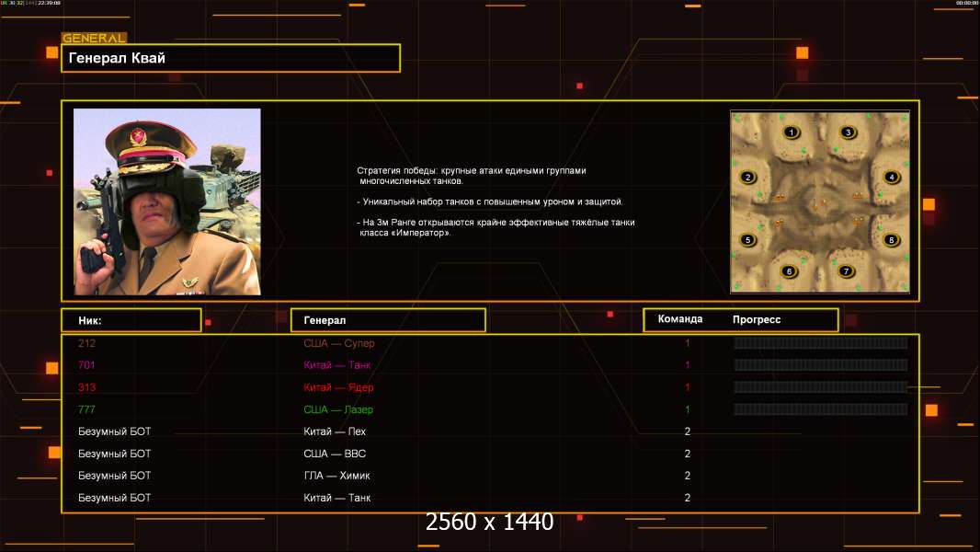
Task: Click the Генерал Квай title field
Action: (230, 58)
